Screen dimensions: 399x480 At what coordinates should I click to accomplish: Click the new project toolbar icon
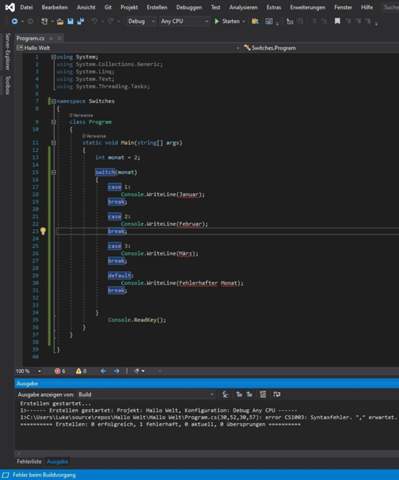(x=44, y=21)
